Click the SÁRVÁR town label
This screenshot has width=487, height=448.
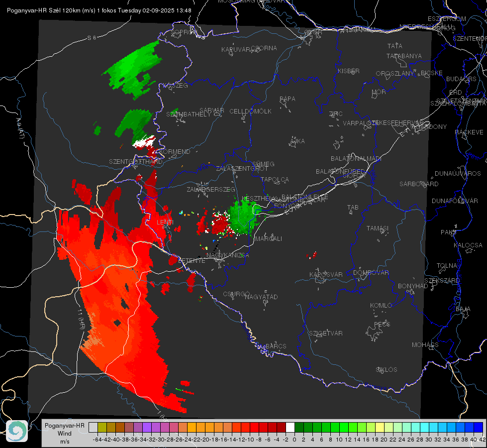[212, 111]
